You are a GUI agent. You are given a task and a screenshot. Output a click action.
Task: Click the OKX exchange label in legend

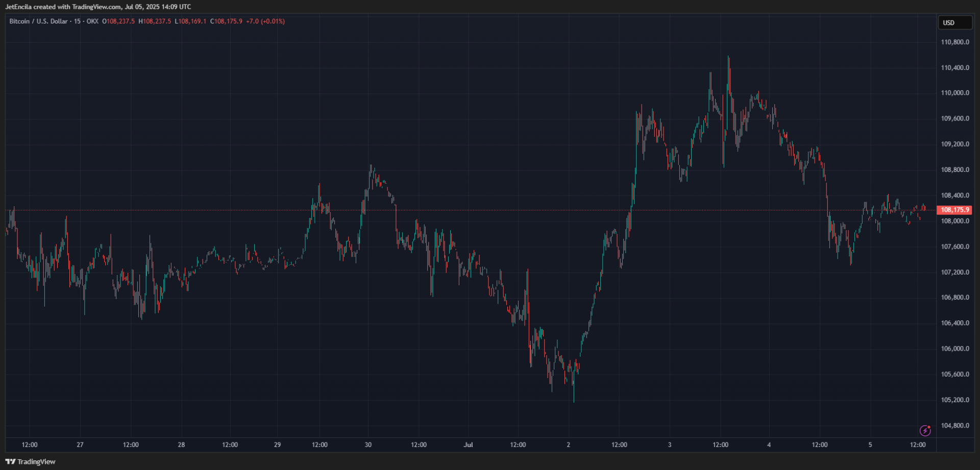[x=92, y=21]
